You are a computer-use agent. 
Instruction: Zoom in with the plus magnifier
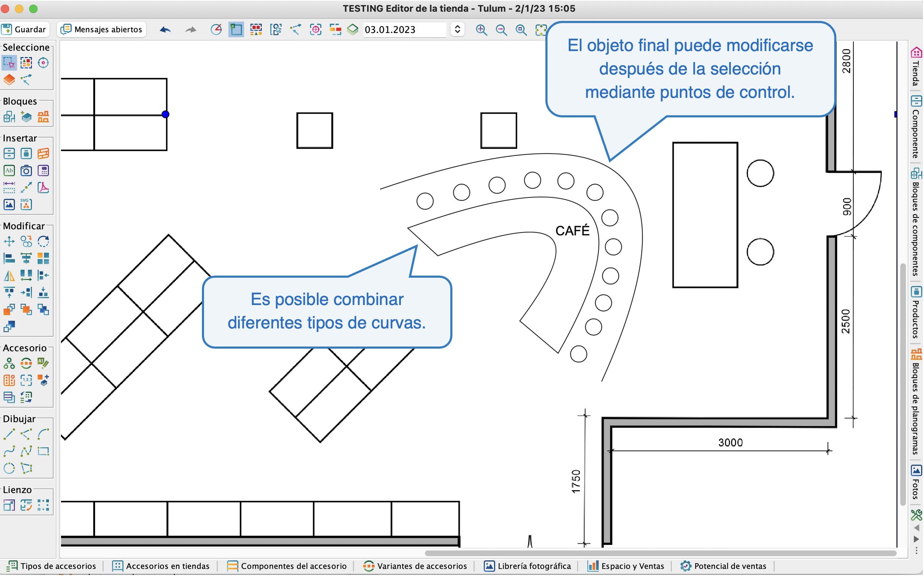pyautogui.click(x=482, y=30)
